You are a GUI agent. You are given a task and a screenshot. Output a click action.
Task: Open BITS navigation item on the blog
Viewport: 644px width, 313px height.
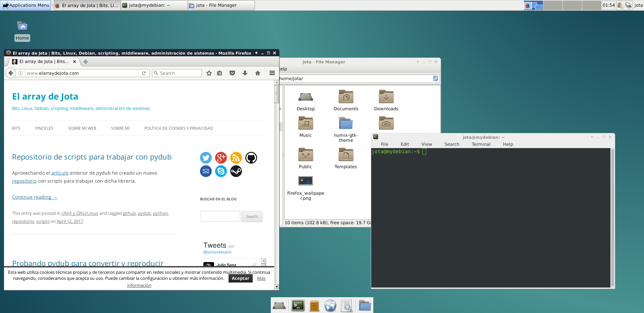16,128
